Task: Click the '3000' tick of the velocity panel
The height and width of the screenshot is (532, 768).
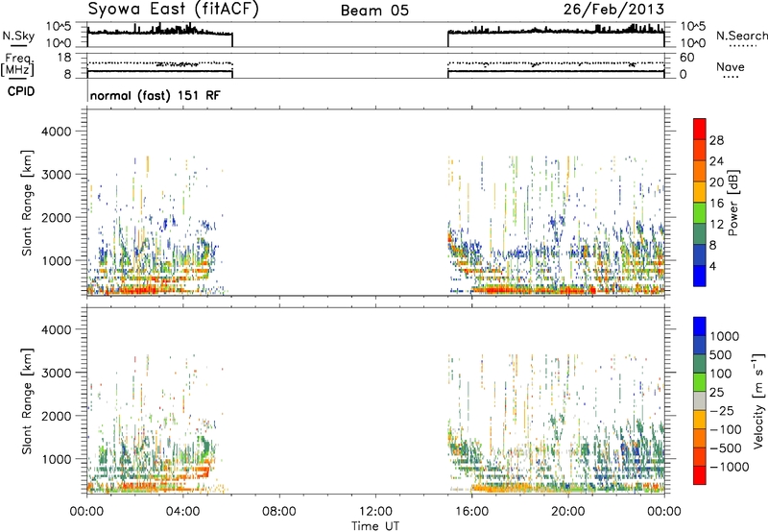Action: click(56, 373)
